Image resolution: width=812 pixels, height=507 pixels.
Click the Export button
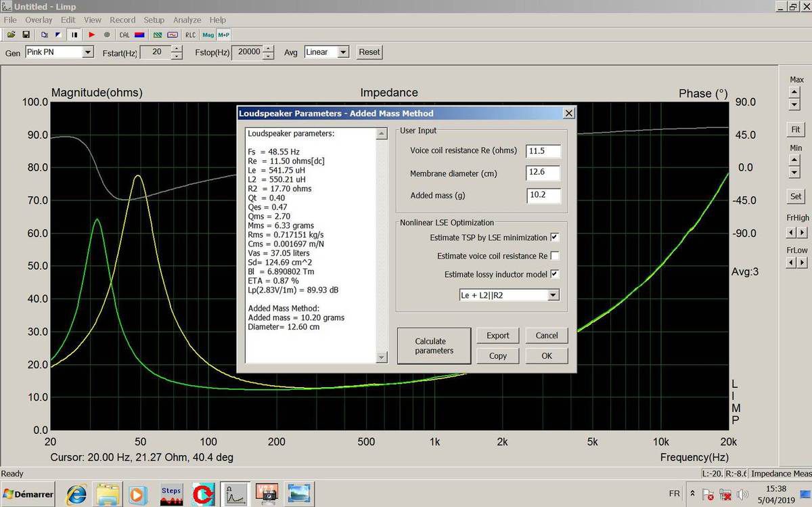[x=498, y=335]
